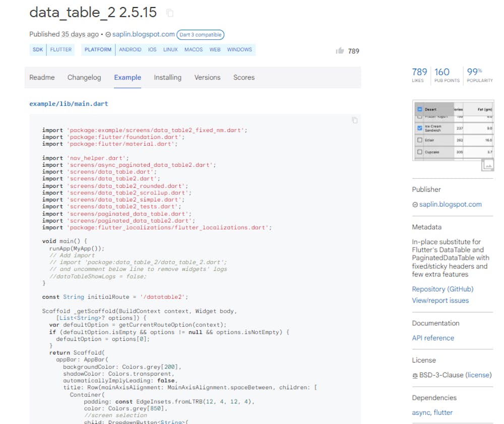Click the 'void main() {' code line
The width and height of the screenshot is (504, 424).
65,241
